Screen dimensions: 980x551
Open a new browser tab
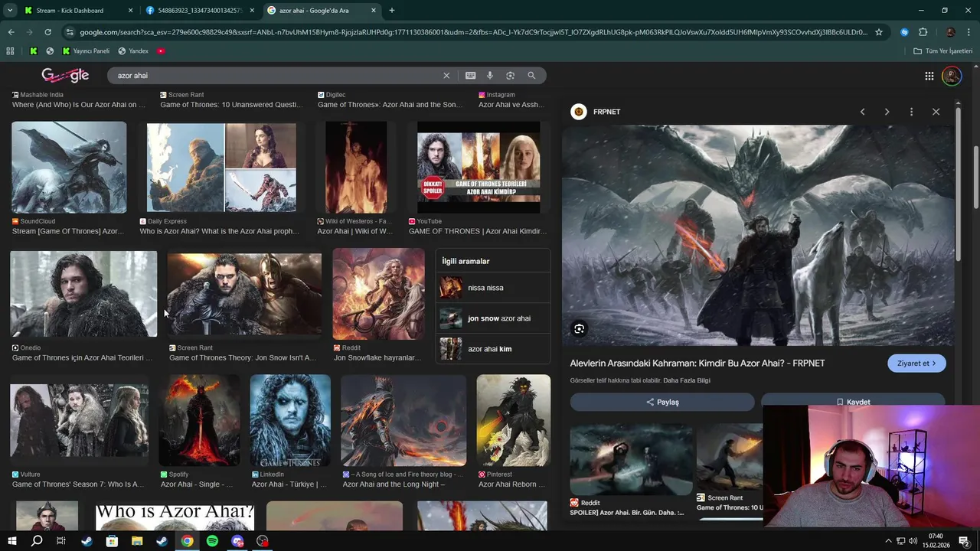coord(392,11)
